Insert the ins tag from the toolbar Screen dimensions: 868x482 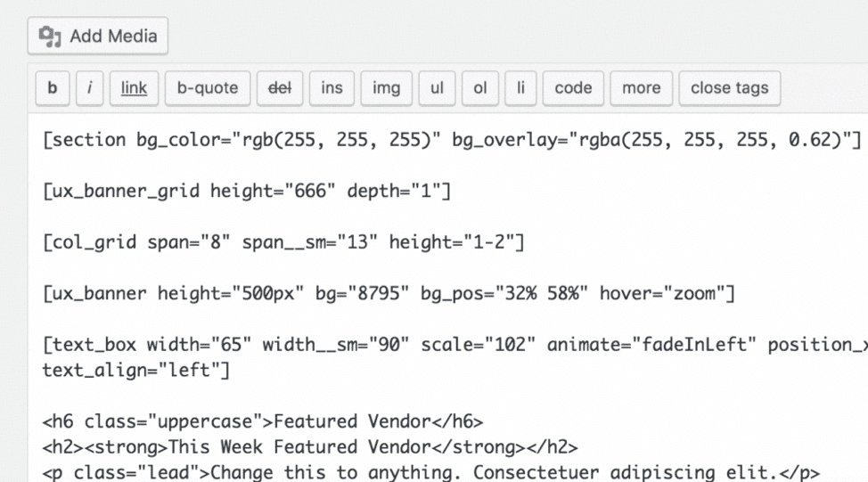[332, 88]
